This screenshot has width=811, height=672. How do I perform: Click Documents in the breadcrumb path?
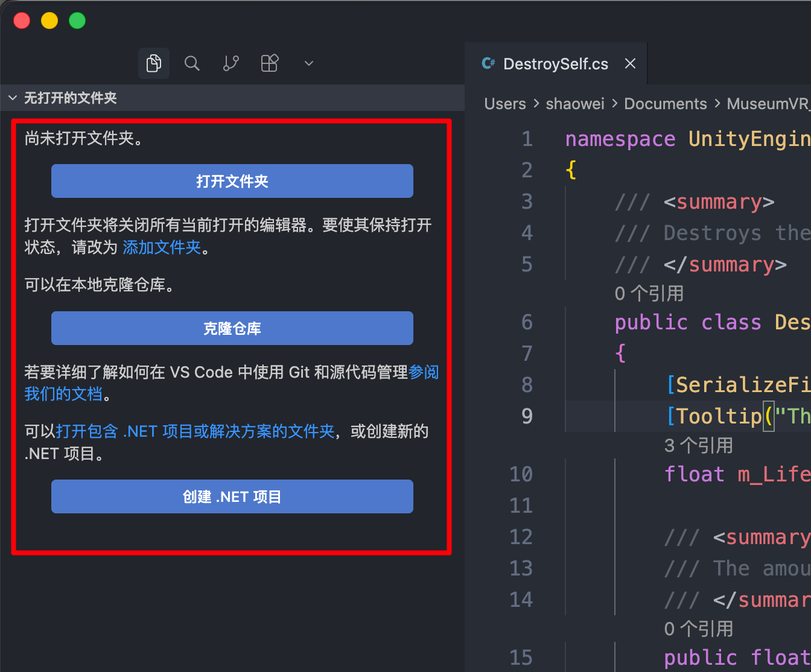coord(666,103)
